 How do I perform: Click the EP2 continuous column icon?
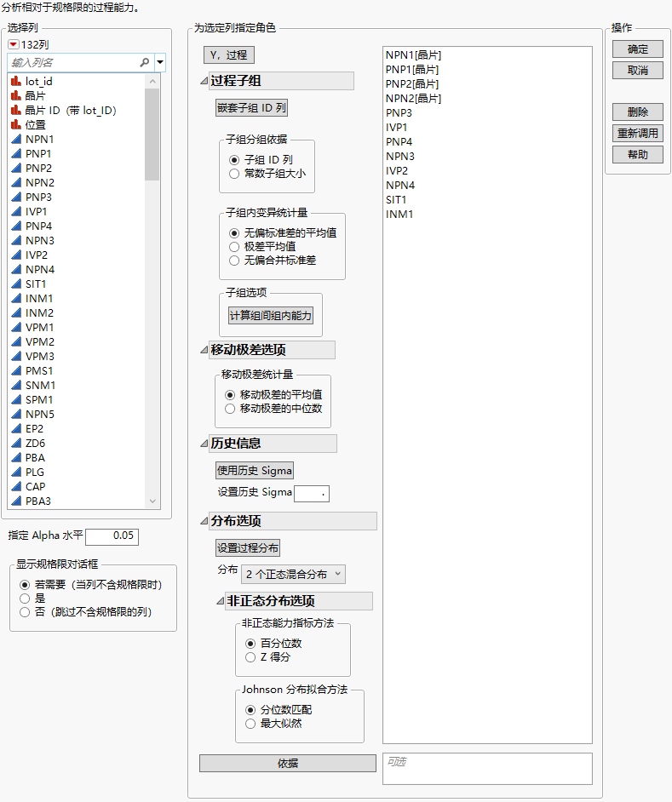(16, 428)
